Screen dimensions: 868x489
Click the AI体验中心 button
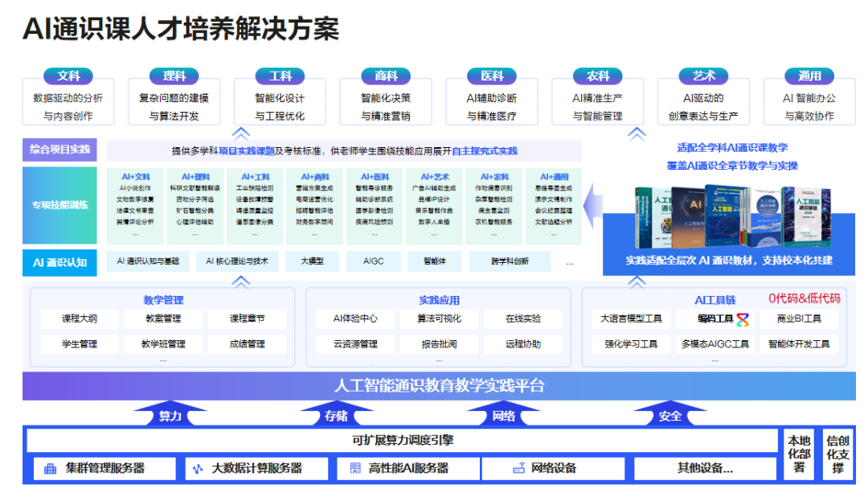pyautogui.click(x=355, y=319)
